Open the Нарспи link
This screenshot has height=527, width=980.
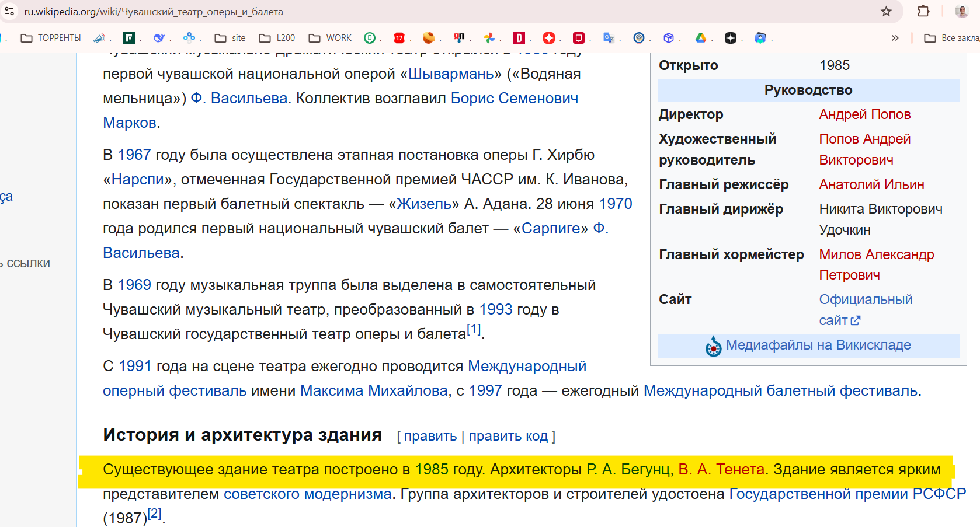[138, 179]
